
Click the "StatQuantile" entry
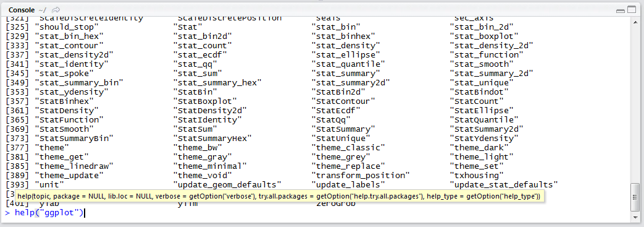click(484, 119)
